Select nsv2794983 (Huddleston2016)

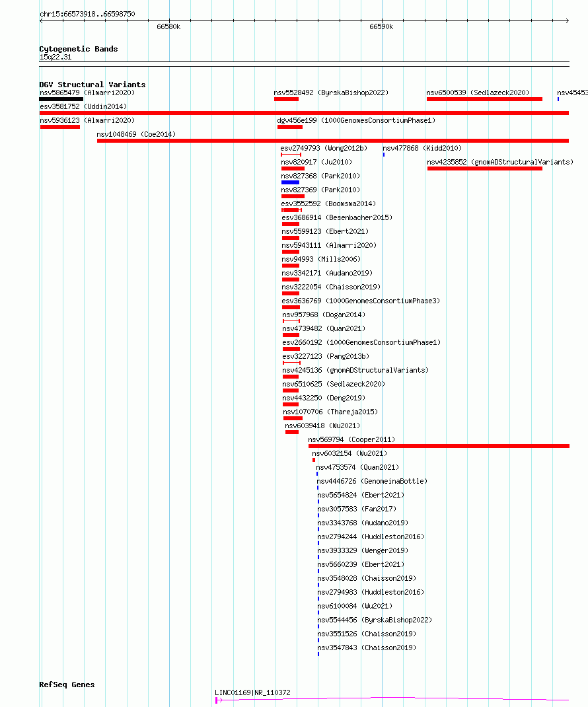[371, 593]
